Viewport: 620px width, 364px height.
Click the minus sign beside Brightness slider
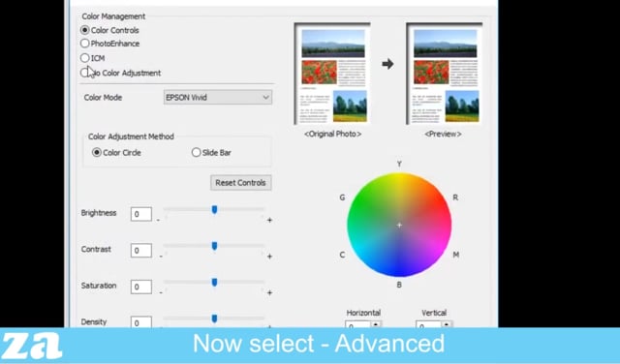click(158, 220)
